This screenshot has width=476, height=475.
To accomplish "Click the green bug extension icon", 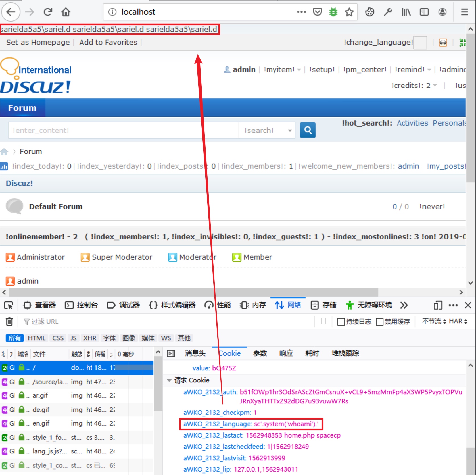I will pyautogui.click(x=333, y=12).
